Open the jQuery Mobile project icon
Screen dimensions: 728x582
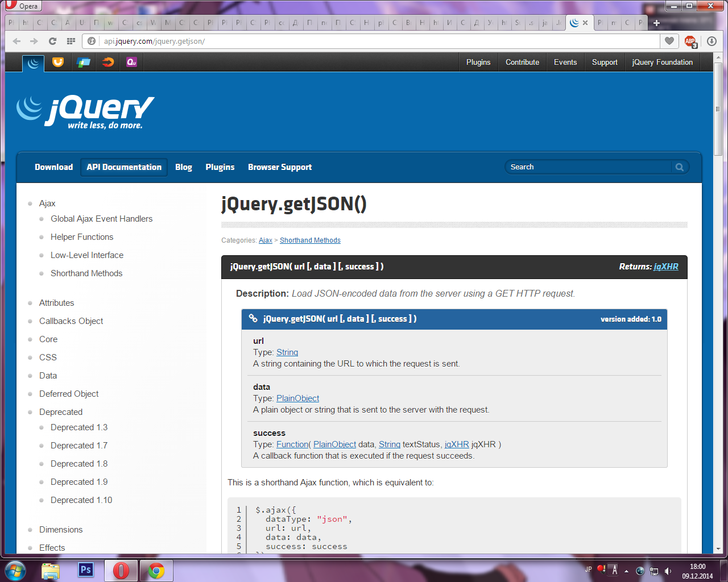click(x=84, y=63)
